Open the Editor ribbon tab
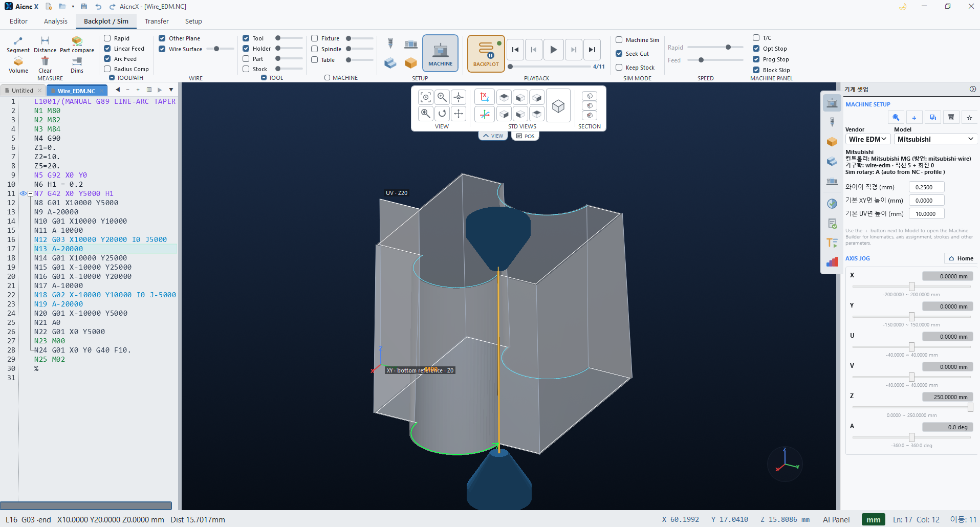The height and width of the screenshot is (527, 980). click(x=18, y=21)
